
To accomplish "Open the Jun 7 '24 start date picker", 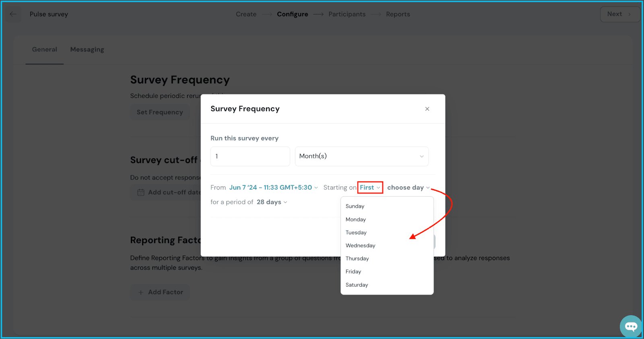I will tap(273, 187).
